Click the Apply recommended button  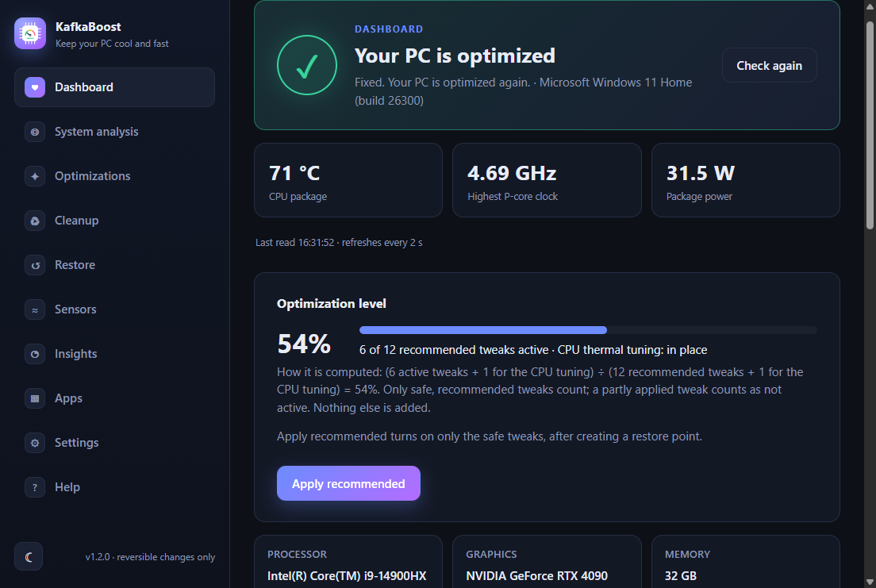[348, 483]
